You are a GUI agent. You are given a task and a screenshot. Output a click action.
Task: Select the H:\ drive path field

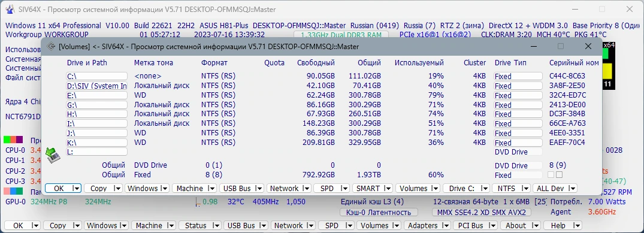tap(96, 114)
